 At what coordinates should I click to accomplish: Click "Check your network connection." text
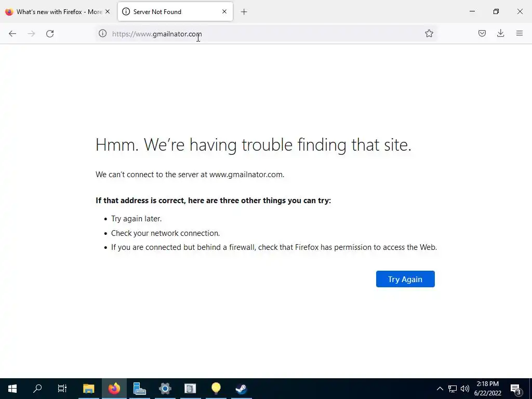point(165,233)
